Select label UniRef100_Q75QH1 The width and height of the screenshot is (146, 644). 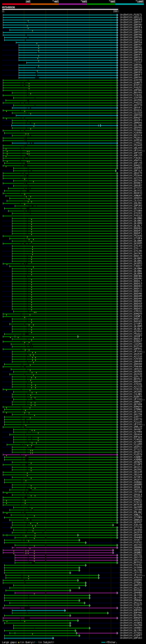(x=131, y=583)
